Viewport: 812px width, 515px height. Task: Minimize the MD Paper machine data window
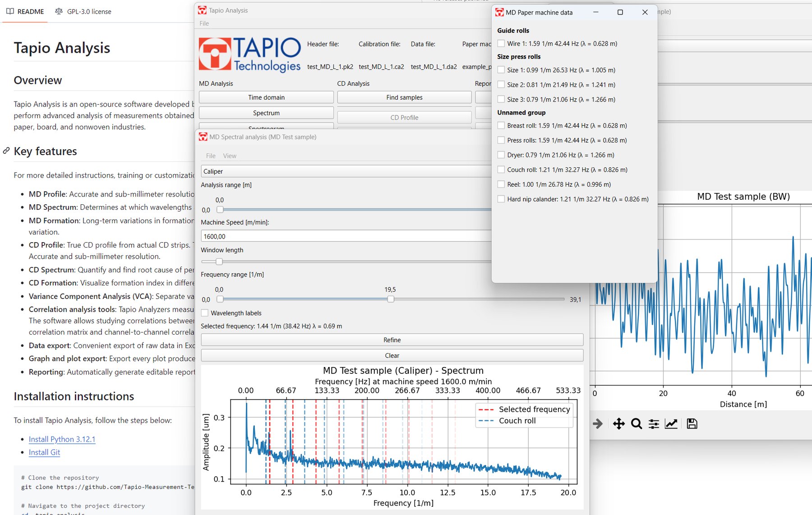596,12
